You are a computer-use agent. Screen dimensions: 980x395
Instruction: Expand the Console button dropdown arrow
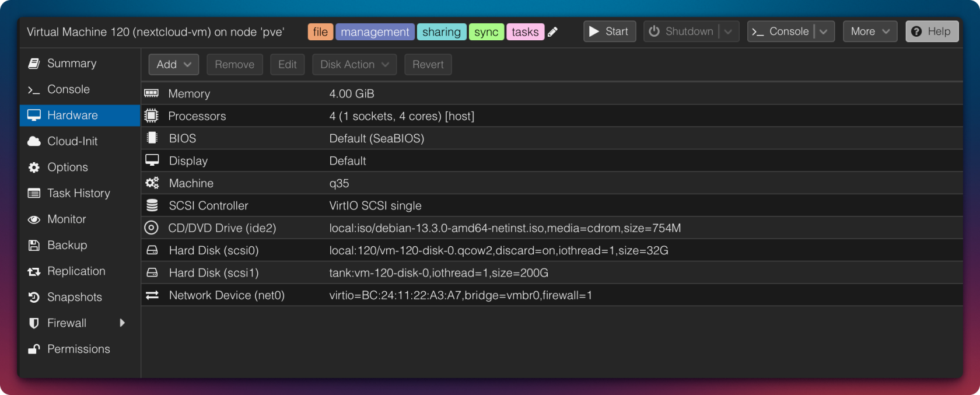pos(823,32)
